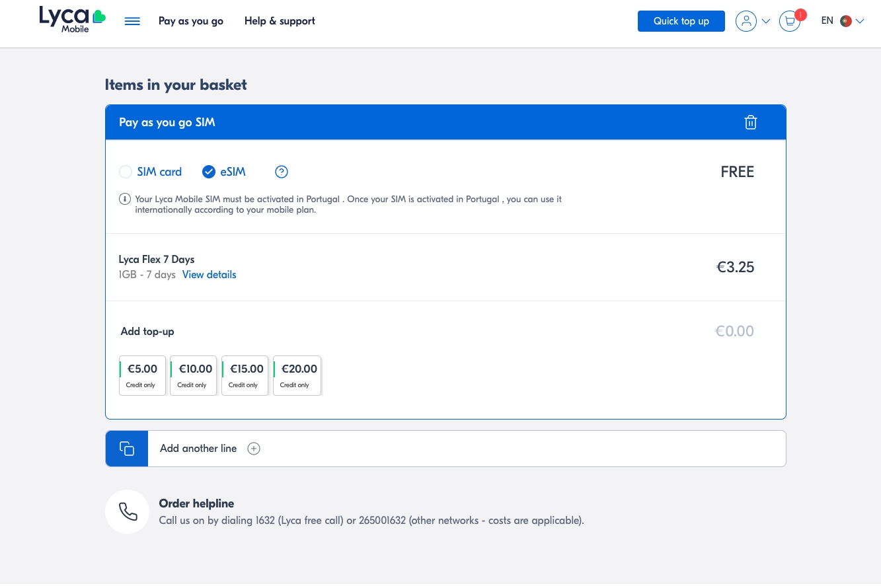This screenshot has width=881, height=588.
Task: Click the eSIM help question mark icon
Action: (x=282, y=172)
